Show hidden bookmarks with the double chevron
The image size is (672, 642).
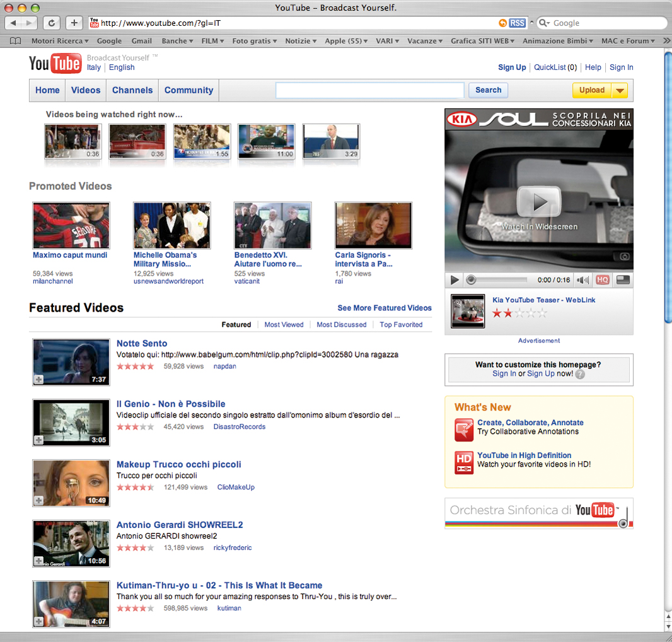tap(666, 41)
